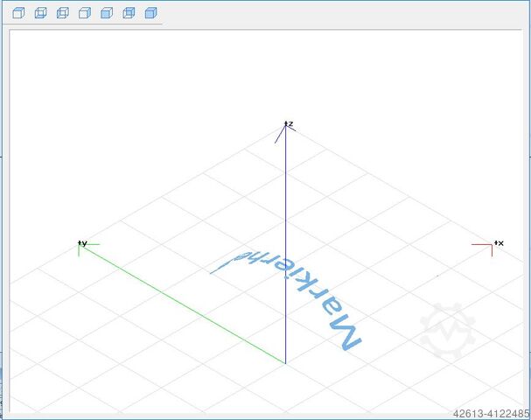Click the origin where the axes meet
The width and height of the screenshot is (531, 420).
pos(286,362)
